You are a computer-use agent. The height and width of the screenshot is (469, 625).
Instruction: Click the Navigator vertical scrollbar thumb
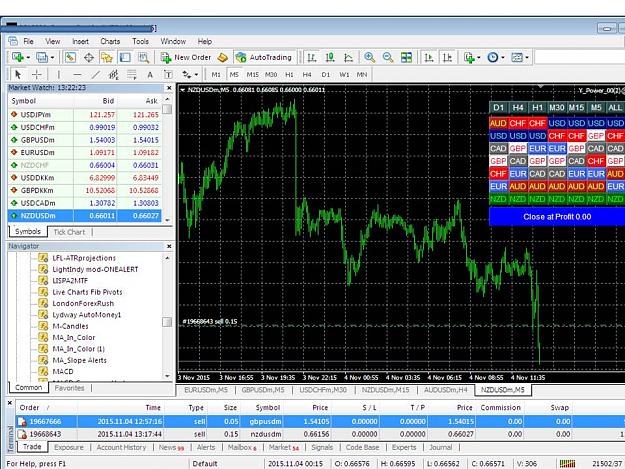(x=167, y=322)
